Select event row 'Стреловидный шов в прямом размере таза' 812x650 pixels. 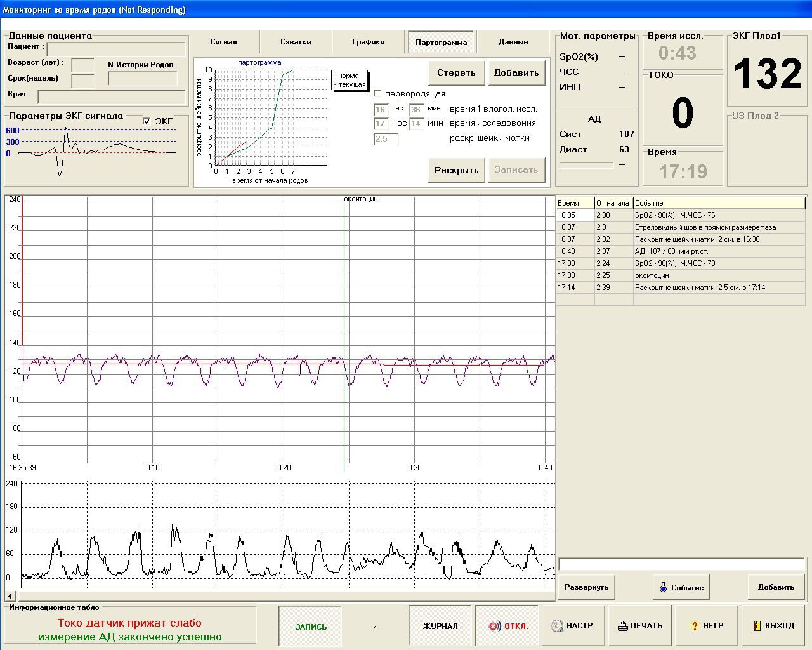click(681, 227)
